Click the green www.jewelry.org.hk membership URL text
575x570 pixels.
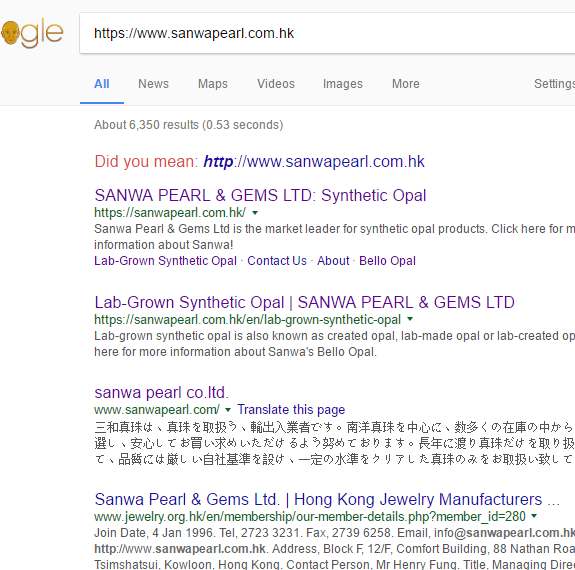pyautogui.click(x=310, y=516)
